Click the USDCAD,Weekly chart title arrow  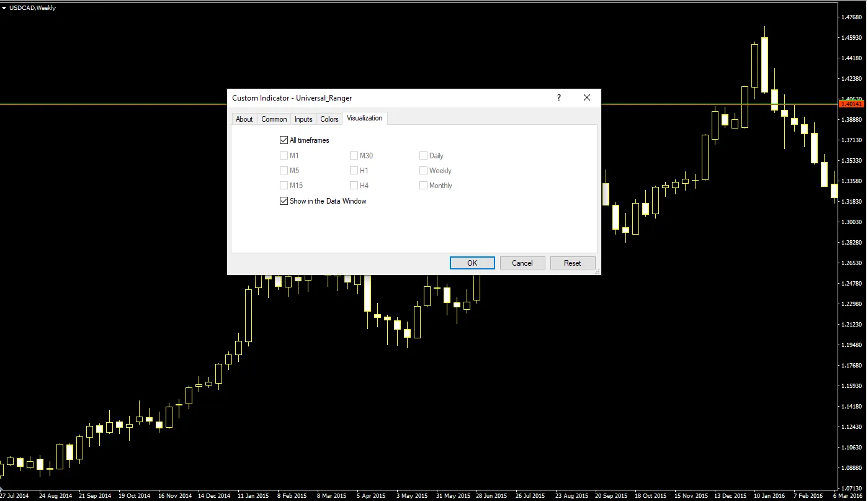(4, 8)
